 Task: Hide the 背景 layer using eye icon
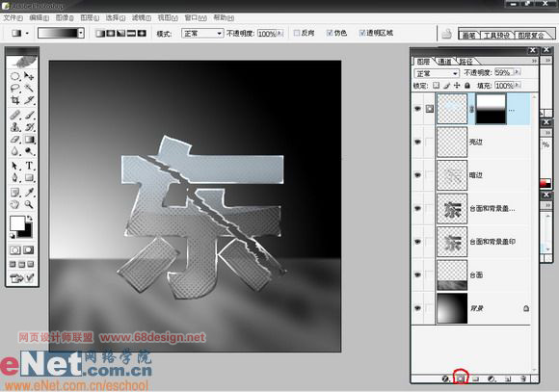(417, 308)
